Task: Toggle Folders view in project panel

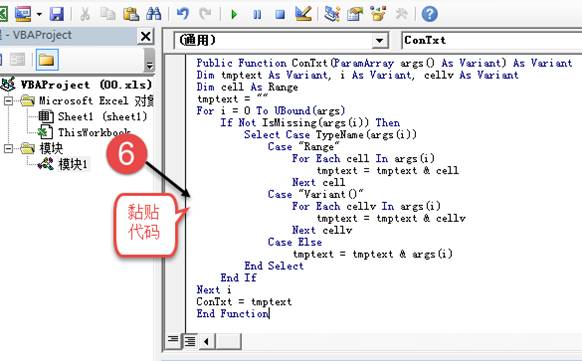Action: pos(47,59)
